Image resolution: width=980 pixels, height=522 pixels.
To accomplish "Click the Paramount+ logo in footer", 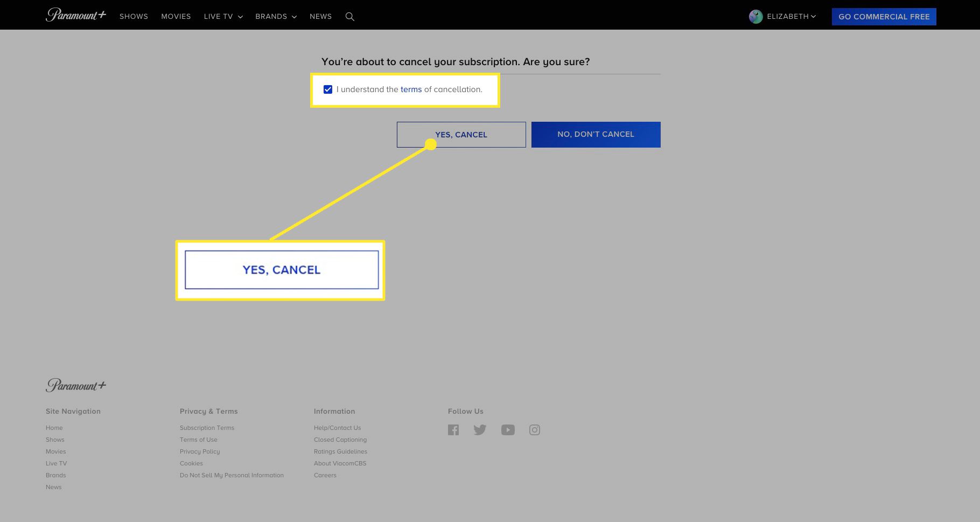I will 76,385.
